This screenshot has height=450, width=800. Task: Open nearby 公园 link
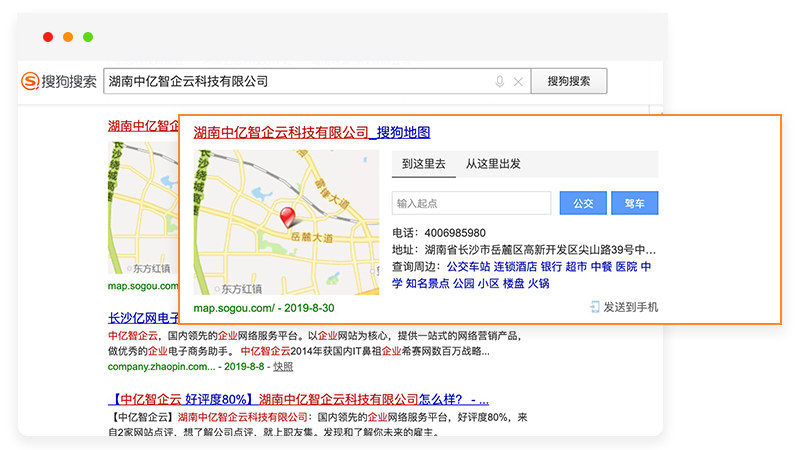point(464,284)
